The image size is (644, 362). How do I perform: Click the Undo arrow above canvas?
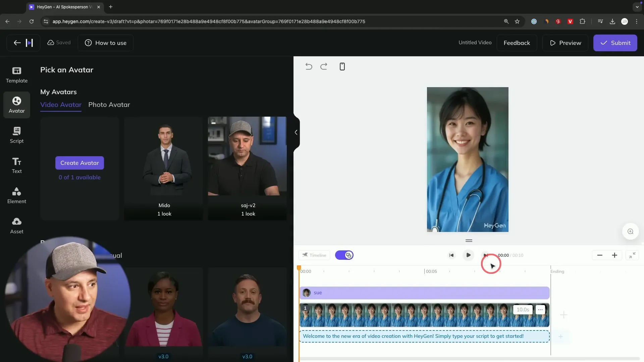309,66
